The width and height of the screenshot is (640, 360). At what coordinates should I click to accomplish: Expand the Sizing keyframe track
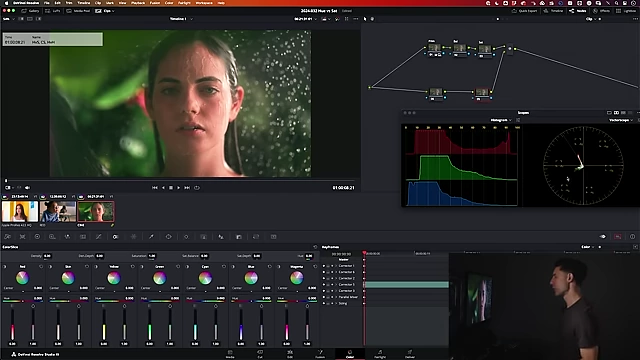coord(336,303)
